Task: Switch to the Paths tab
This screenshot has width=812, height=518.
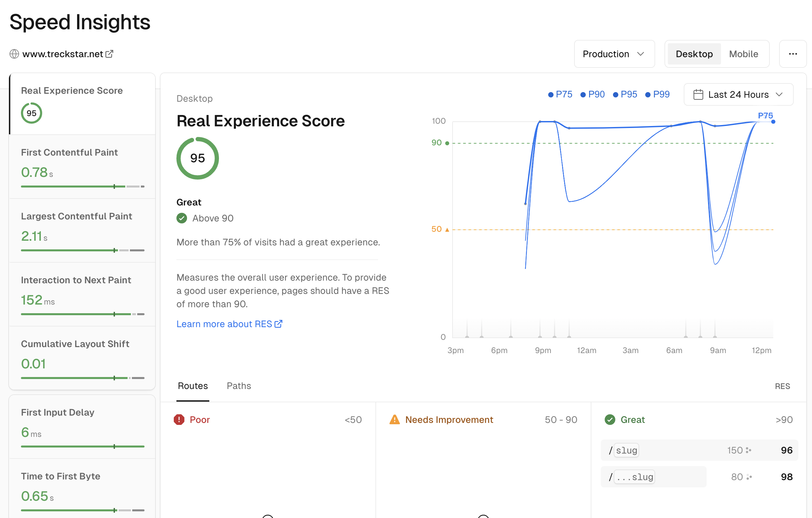Action: (239, 386)
